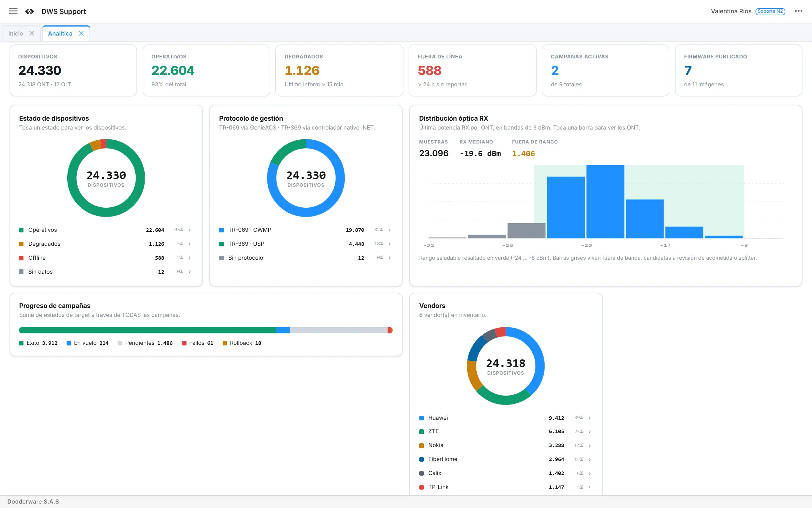
Task: Open FiberHome vendor row chevron
Action: coord(590,459)
